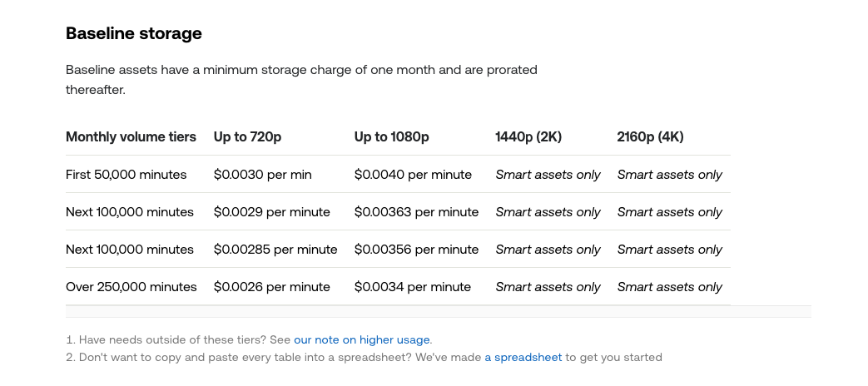Click the '2160p (4K)' column header
868x386 pixels.
[x=650, y=136]
